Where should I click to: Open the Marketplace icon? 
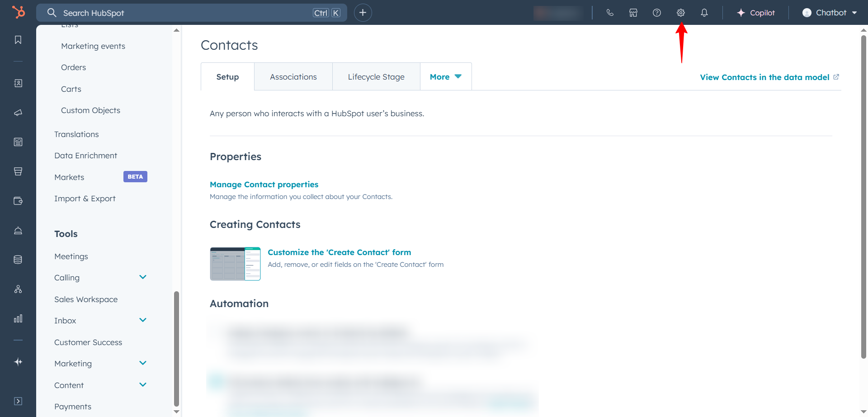point(633,13)
